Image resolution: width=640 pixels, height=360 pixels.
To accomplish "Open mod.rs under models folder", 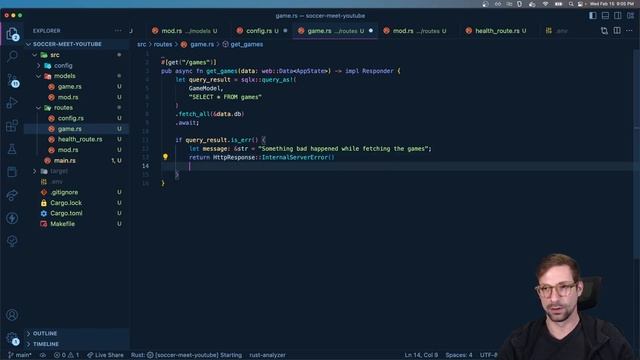I will (68, 97).
